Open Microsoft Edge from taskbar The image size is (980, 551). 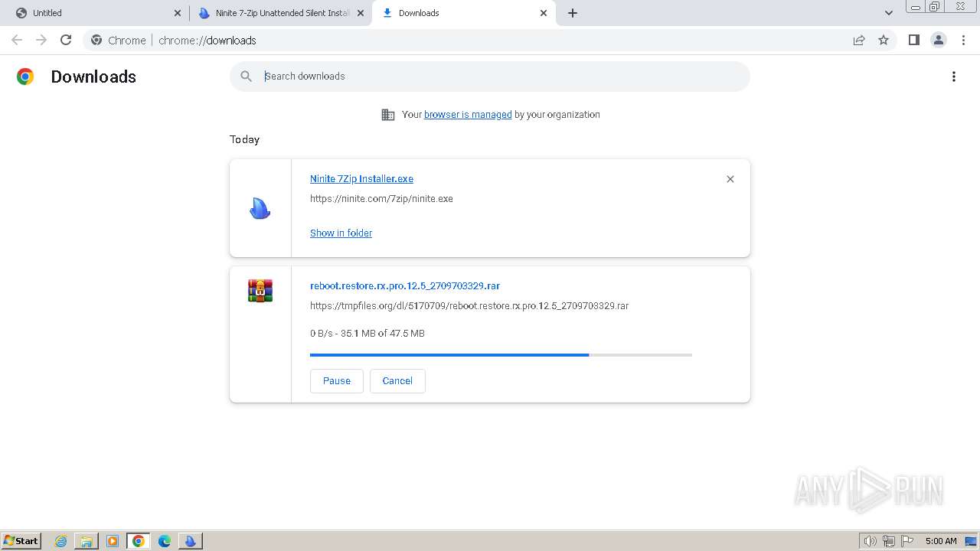pyautogui.click(x=165, y=541)
